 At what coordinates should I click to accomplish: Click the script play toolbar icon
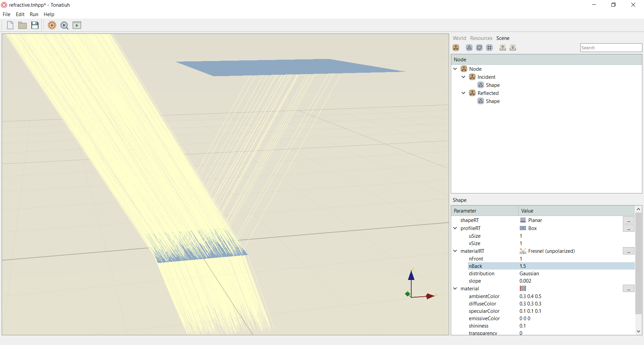(77, 25)
